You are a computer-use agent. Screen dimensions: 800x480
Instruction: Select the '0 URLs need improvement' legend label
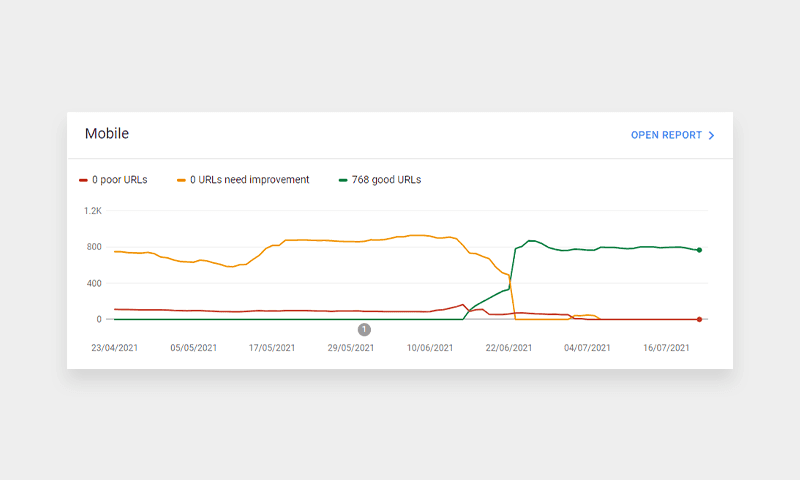tap(249, 180)
